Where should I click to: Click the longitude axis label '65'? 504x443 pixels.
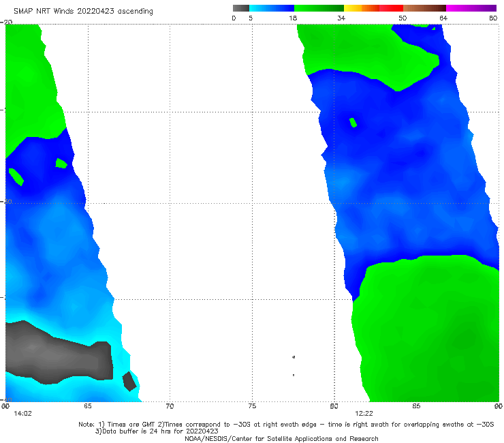[87, 406]
